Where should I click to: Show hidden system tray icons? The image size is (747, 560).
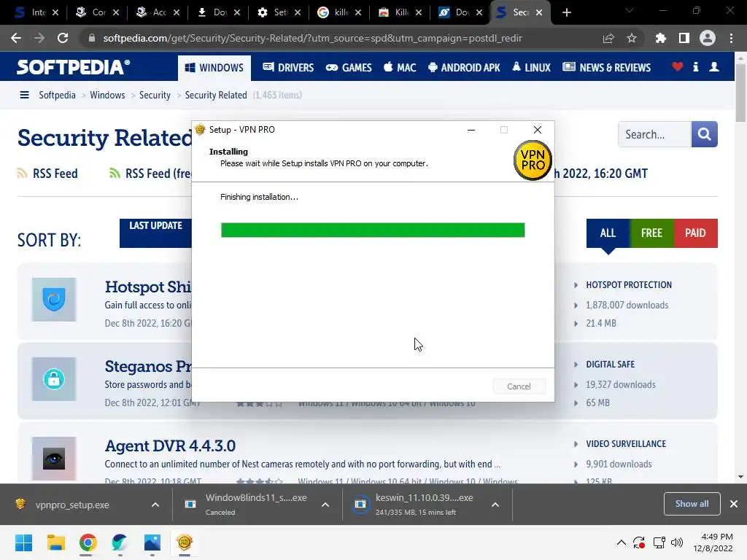pyautogui.click(x=622, y=542)
